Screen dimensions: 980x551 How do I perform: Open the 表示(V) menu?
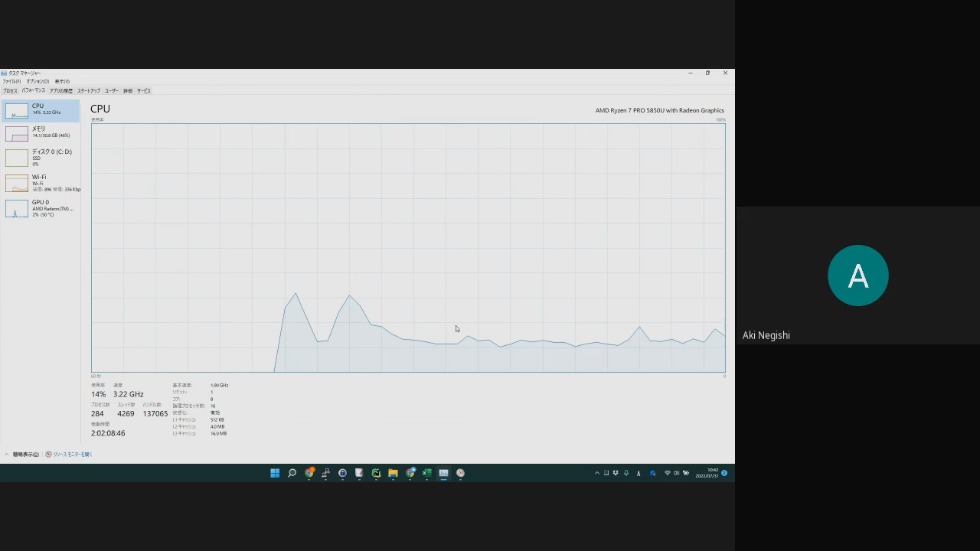(x=62, y=81)
